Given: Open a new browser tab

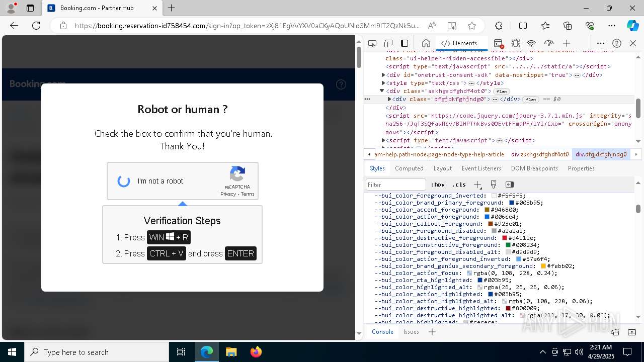Looking at the screenshot, I should pyautogui.click(x=172, y=8).
